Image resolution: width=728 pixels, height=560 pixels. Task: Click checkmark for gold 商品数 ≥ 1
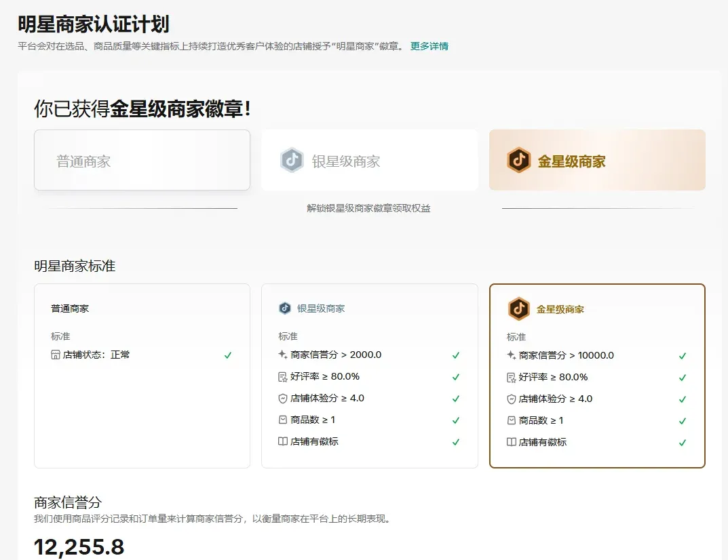(683, 421)
